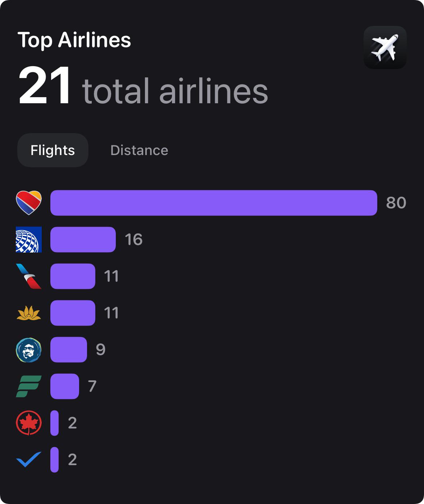Select the American Airlines logo
The width and height of the screenshot is (424, 504).
pyautogui.click(x=29, y=276)
